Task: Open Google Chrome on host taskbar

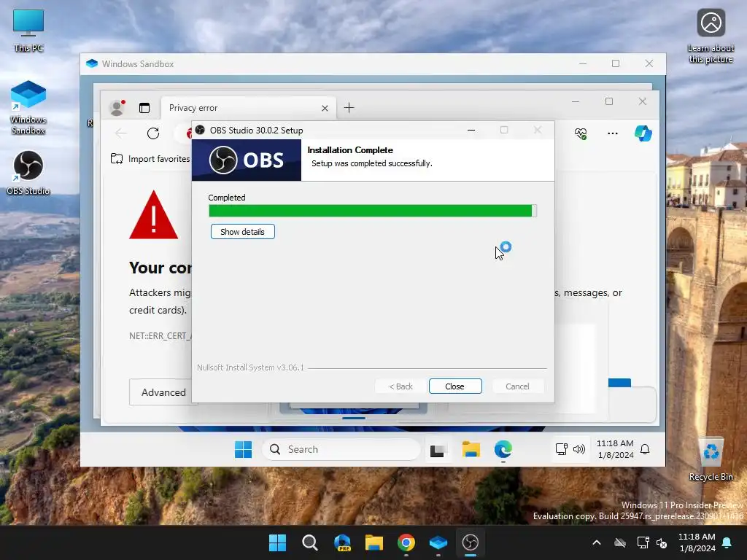Action: click(406, 542)
